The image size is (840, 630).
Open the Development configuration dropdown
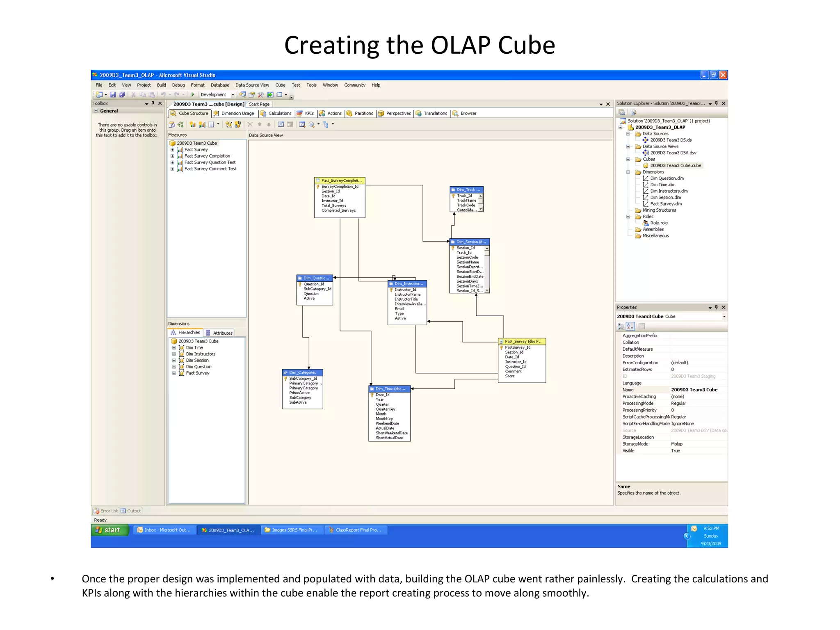coord(233,95)
